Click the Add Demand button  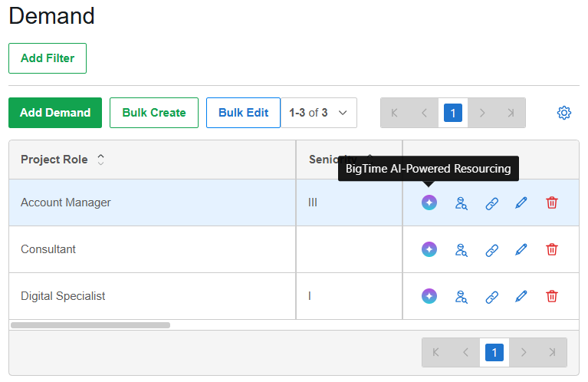55,113
